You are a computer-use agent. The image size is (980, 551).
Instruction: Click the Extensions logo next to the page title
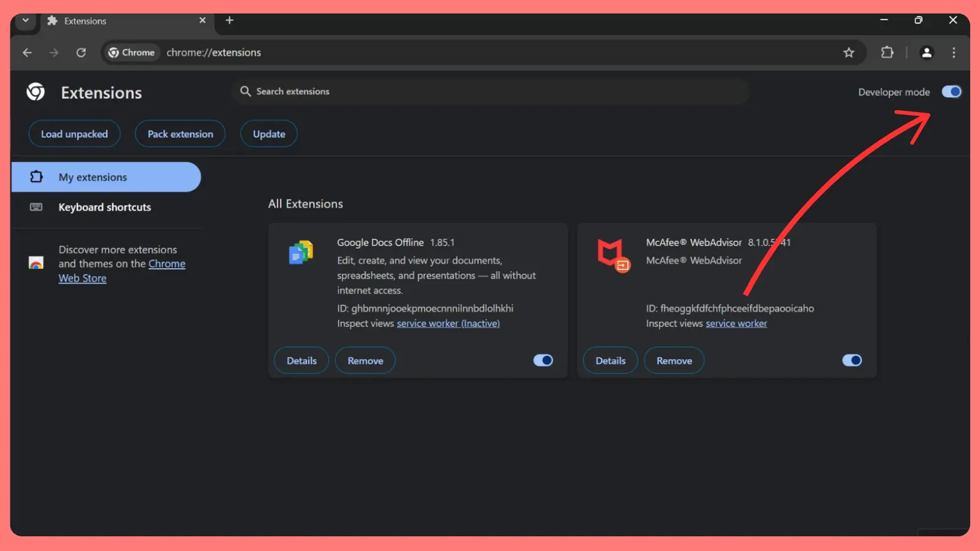36,92
